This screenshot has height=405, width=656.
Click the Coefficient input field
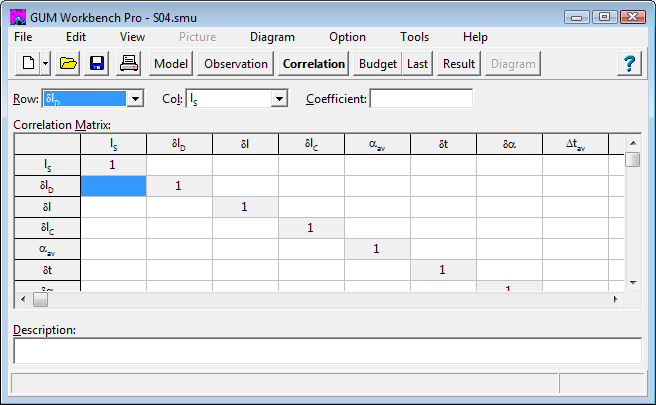point(421,99)
